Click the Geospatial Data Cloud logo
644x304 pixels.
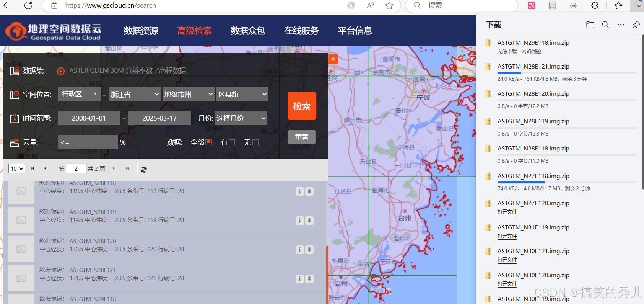pos(54,31)
